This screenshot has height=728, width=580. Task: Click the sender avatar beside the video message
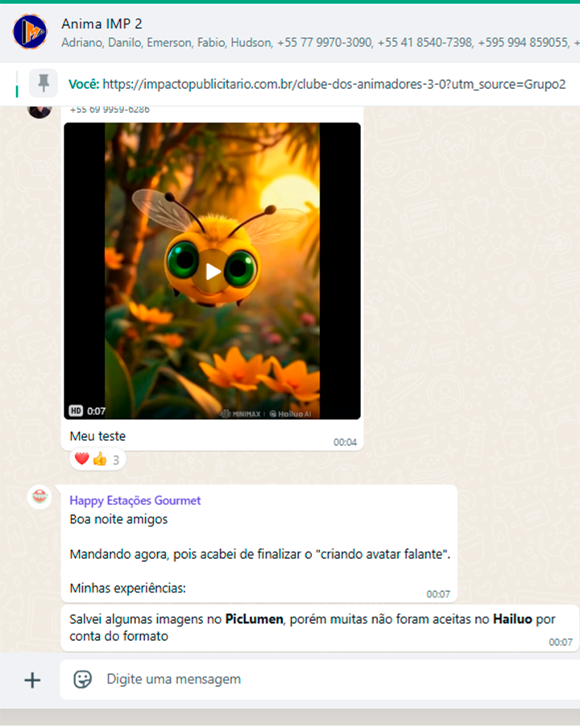coord(39,111)
